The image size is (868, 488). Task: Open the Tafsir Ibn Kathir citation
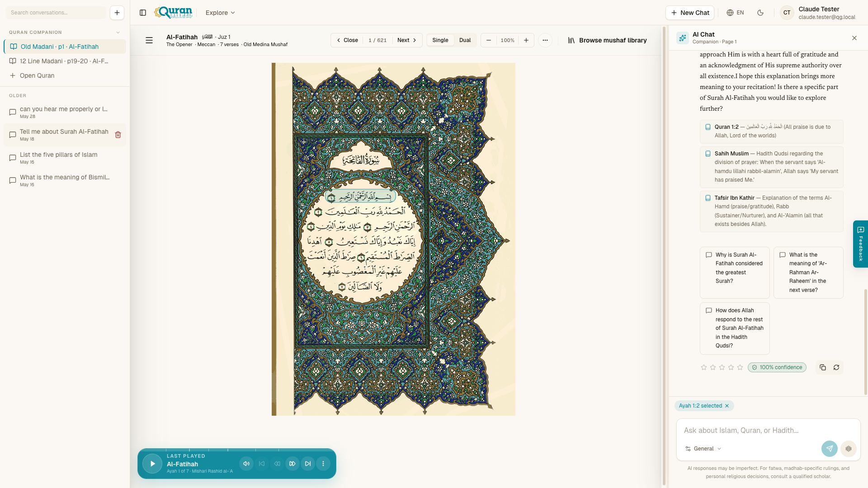pos(771,211)
